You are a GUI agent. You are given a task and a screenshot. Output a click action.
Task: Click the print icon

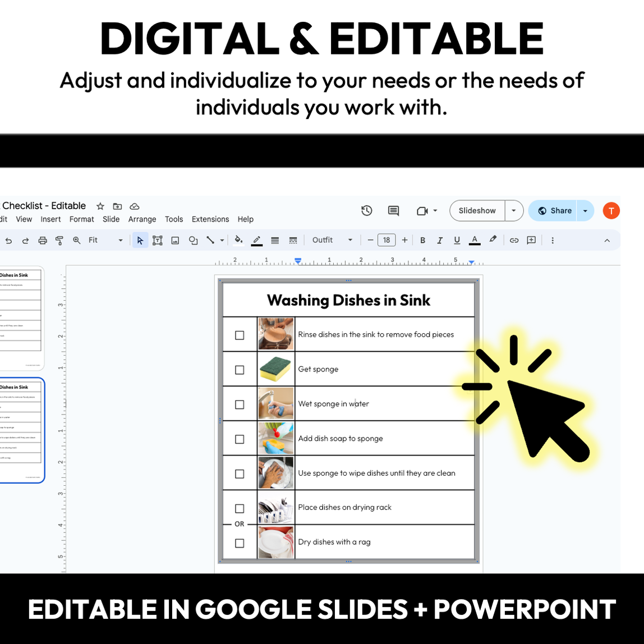[43, 240]
